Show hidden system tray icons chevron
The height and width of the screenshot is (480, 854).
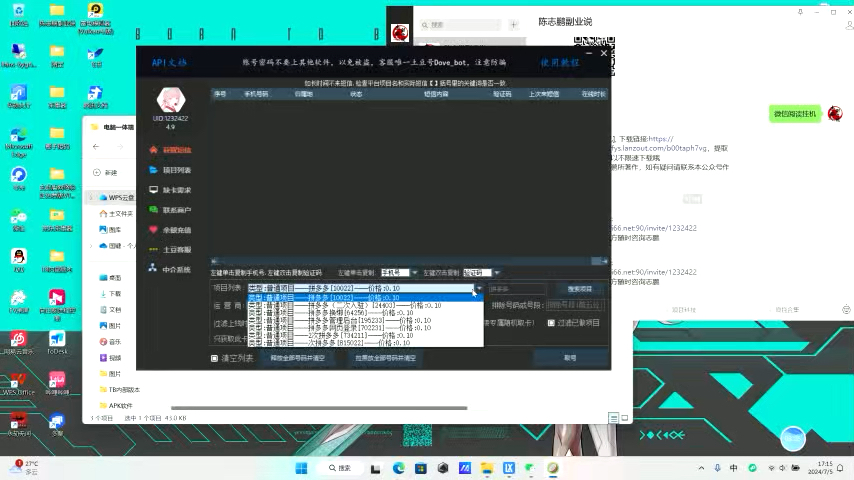702,467
